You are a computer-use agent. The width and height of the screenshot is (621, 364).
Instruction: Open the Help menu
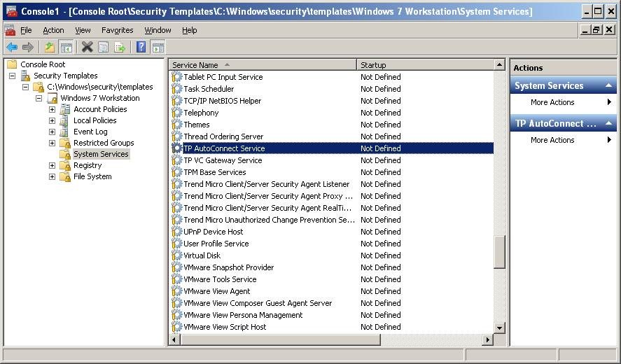coord(189,30)
